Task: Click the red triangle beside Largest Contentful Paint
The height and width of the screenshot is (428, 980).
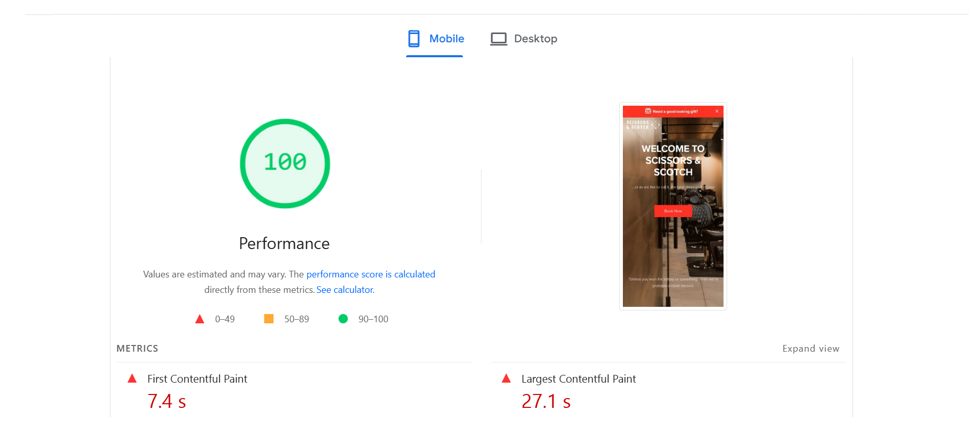Action: point(506,378)
